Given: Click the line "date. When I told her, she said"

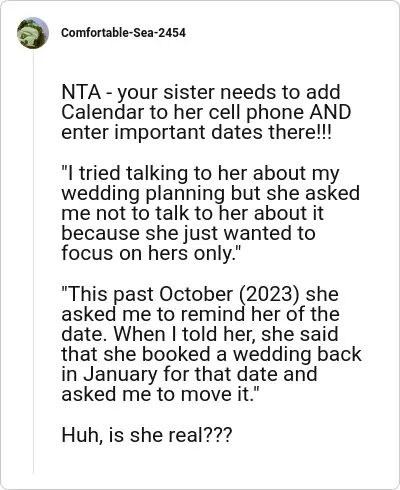Looking at the screenshot, I should [x=200, y=334].
